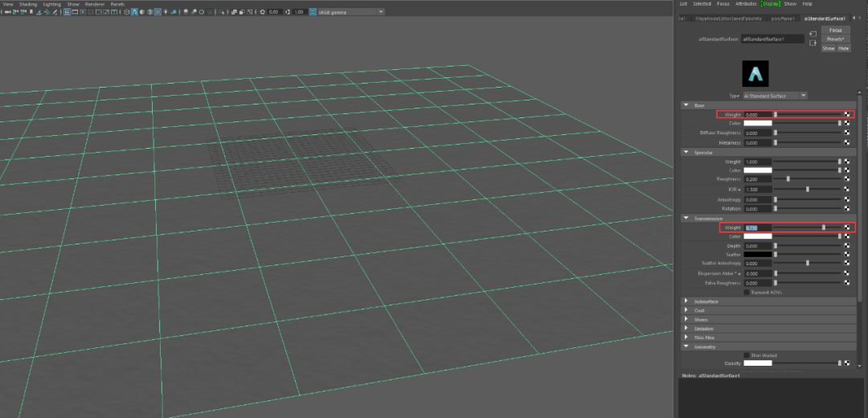Click the X-Ray Joints icon
This screenshot has width=868, height=418.
[250, 11]
